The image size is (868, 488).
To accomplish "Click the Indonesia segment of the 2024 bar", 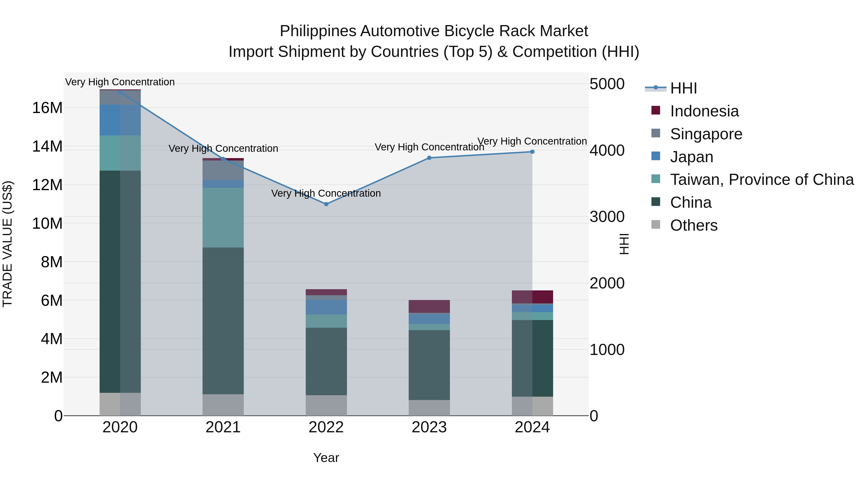I will [x=532, y=297].
